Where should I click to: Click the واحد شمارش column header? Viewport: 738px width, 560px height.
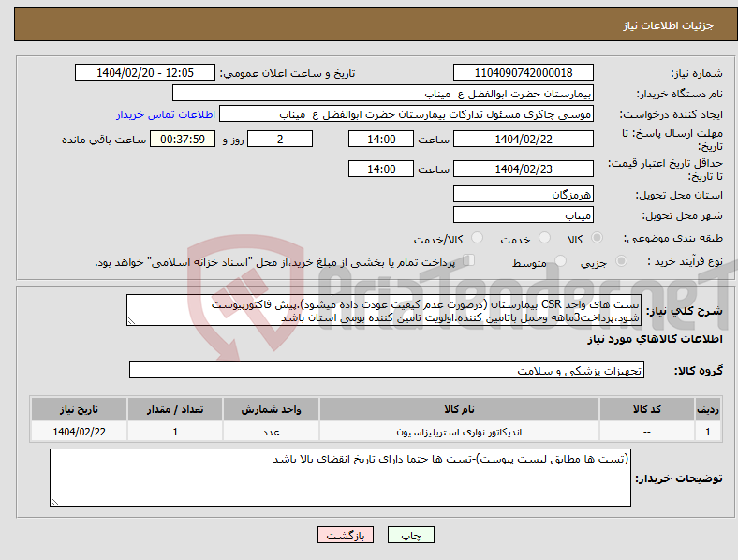(x=271, y=409)
